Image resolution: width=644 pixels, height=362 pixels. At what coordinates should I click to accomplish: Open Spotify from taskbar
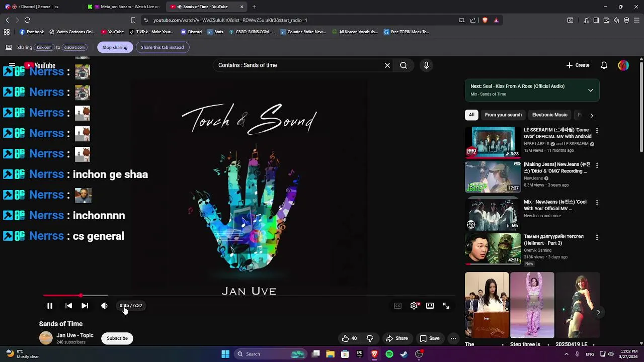(389, 354)
